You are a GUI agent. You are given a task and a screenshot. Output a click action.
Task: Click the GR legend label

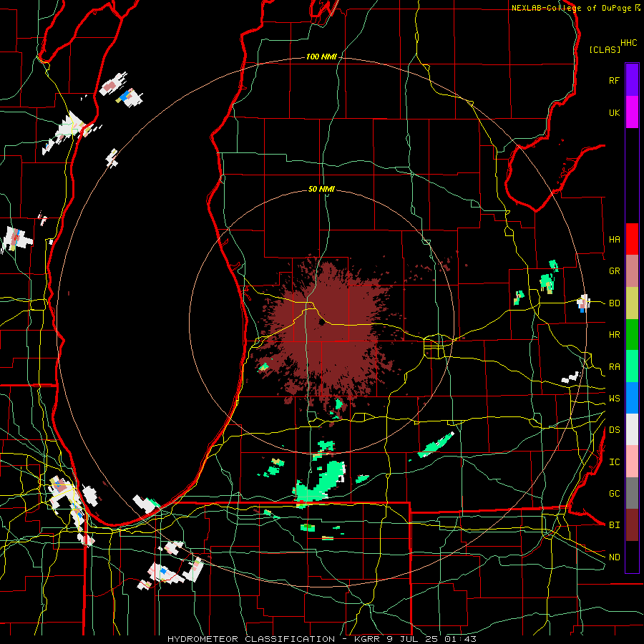click(614, 271)
